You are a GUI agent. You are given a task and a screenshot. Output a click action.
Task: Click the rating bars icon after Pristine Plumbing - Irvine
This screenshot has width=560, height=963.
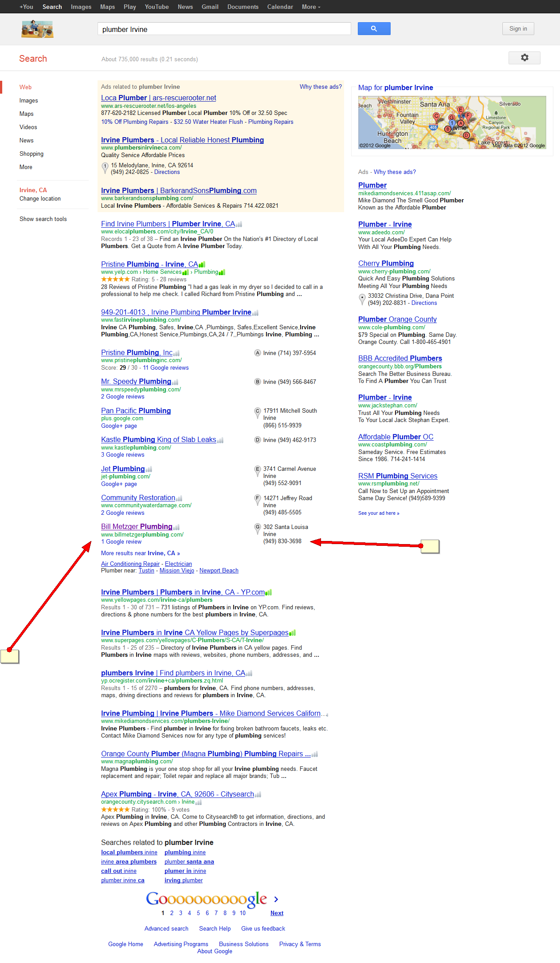click(x=202, y=264)
